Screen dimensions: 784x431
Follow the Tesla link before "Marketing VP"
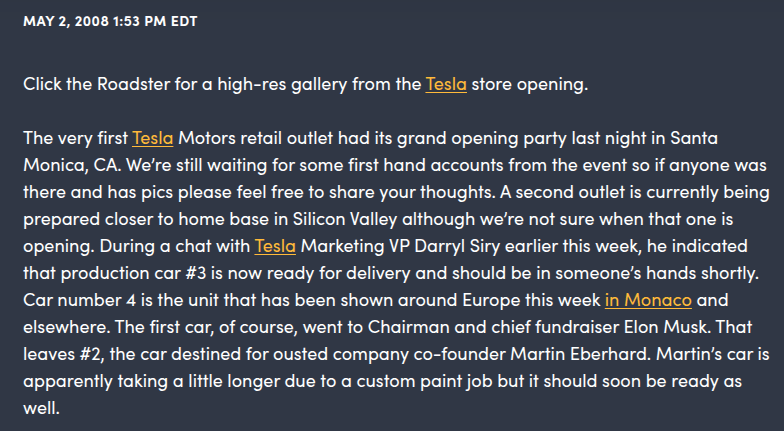[275, 246]
